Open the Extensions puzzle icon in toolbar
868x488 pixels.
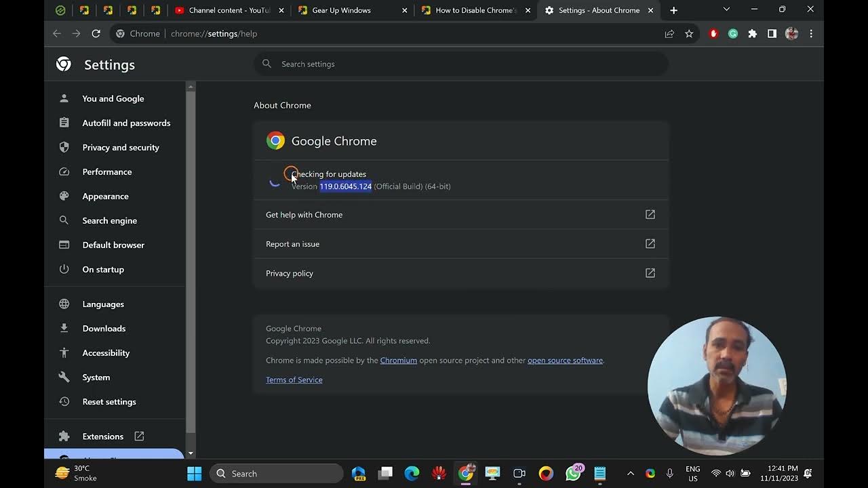pos(752,33)
